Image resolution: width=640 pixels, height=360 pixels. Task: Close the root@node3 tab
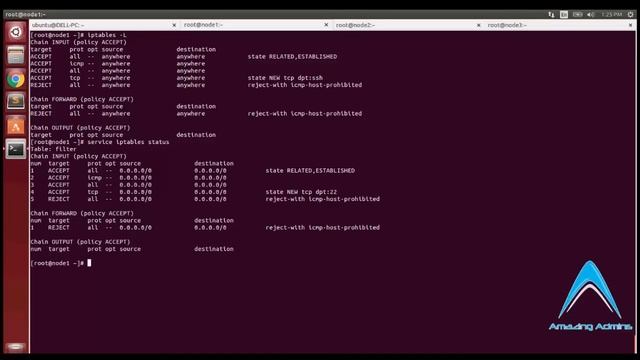pyautogui.click(x=631, y=25)
